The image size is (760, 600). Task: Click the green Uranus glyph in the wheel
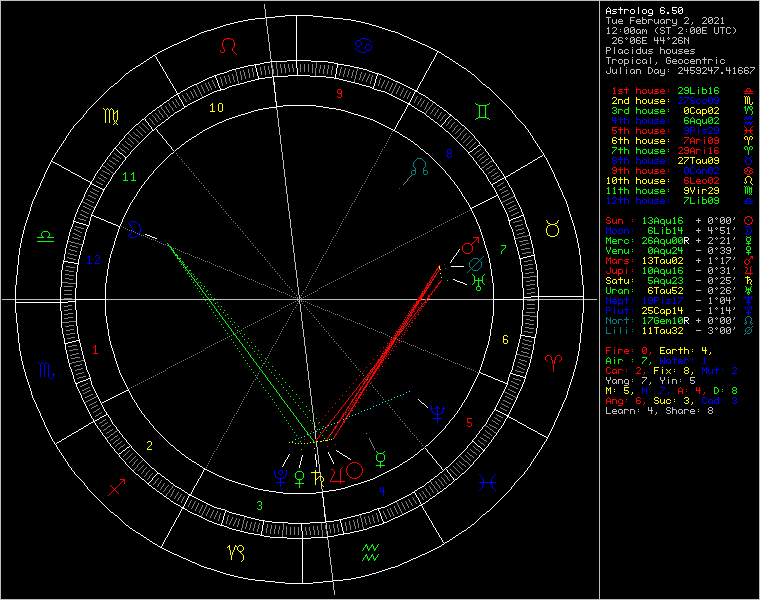478,282
